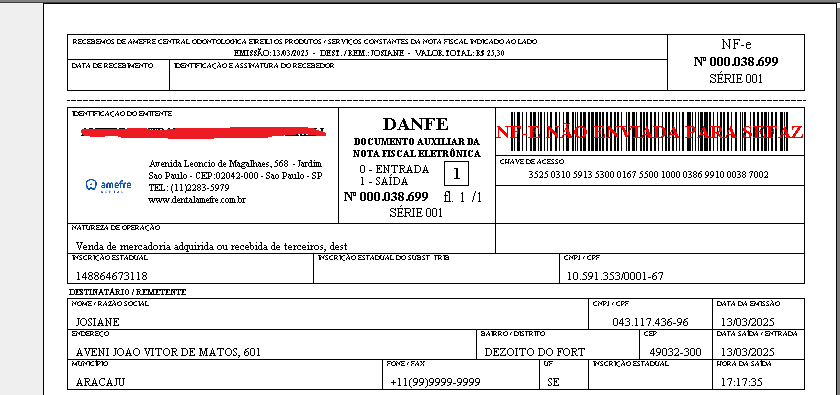This screenshot has height=395, width=840.
Task: Click the Inscrição Estadual value 148864673118
Action: [x=112, y=277]
